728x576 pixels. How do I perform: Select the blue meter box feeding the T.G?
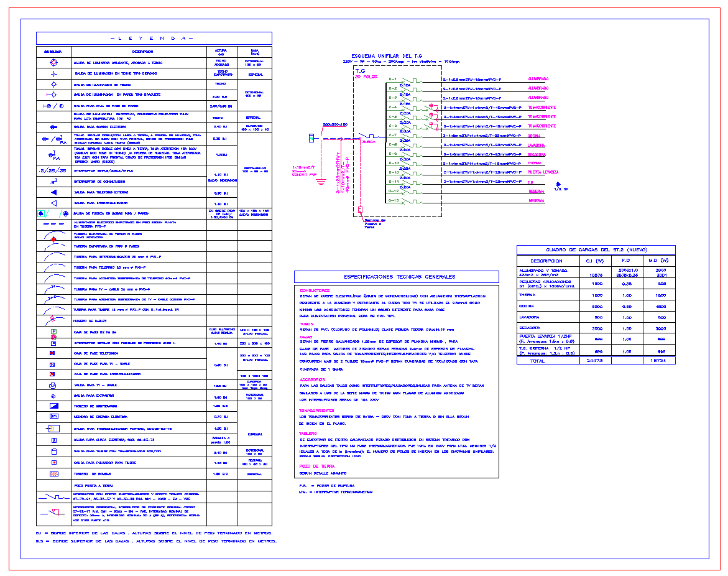click(312, 137)
